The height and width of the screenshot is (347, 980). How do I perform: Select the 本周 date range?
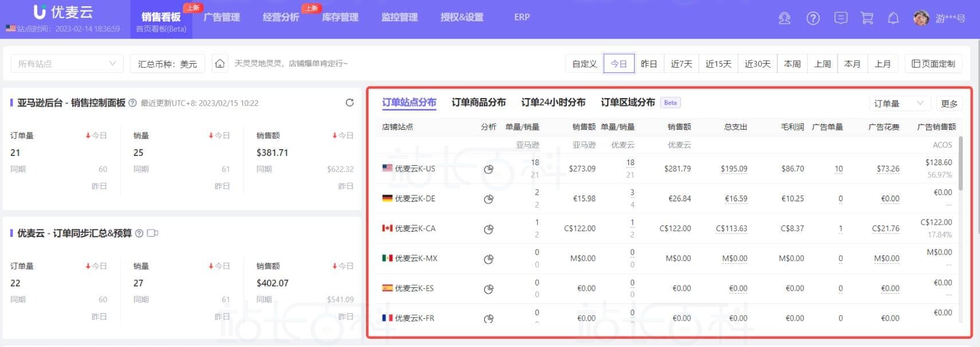[x=792, y=64]
